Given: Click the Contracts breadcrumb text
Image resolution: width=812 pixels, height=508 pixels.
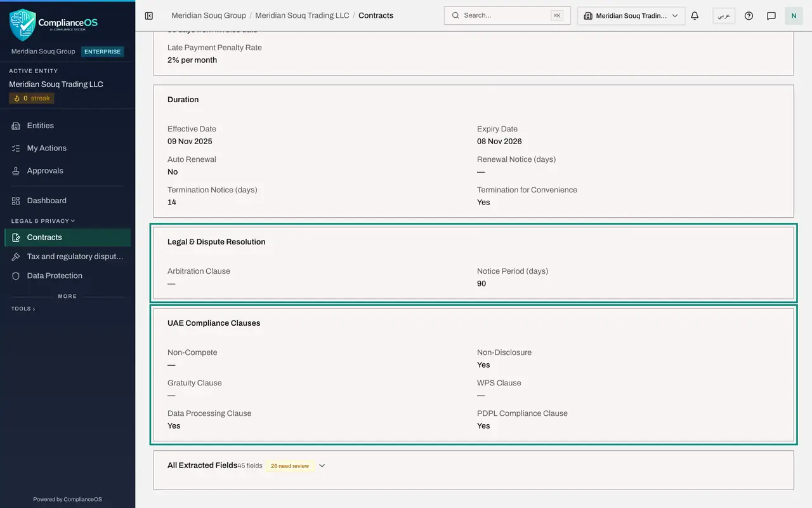Looking at the screenshot, I should click(x=376, y=15).
